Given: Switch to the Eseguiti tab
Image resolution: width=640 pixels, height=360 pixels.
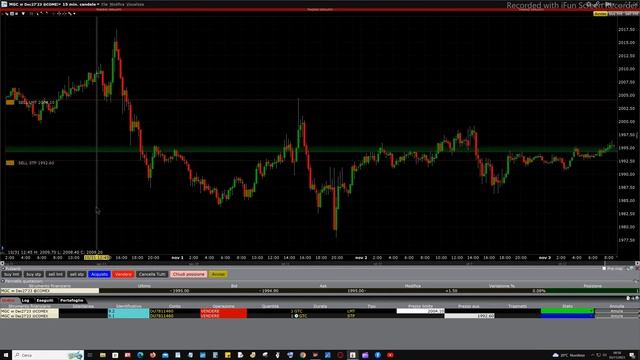Looking at the screenshot, I should coord(45,300).
